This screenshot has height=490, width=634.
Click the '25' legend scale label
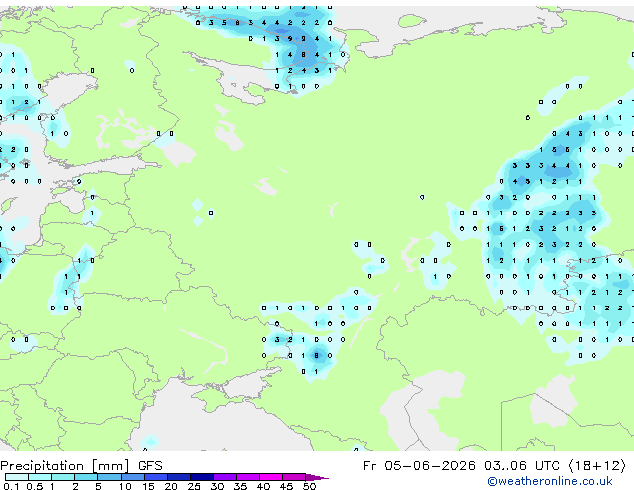point(194,486)
